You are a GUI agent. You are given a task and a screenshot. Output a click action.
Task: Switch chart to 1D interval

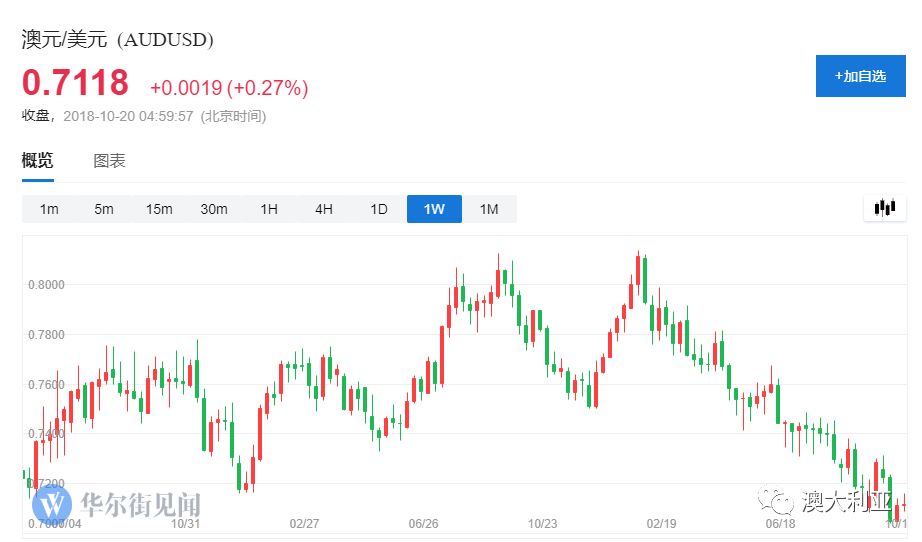pyautogui.click(x=379, y=209)
